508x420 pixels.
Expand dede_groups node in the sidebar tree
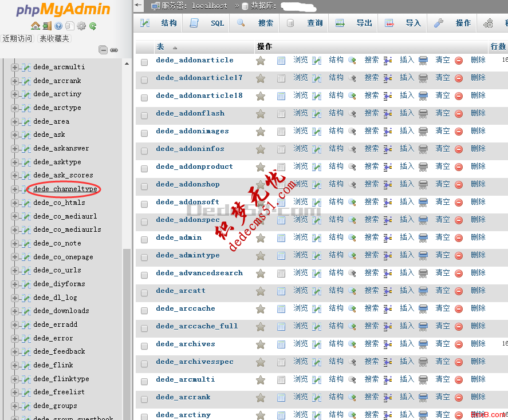coord(14,406)
